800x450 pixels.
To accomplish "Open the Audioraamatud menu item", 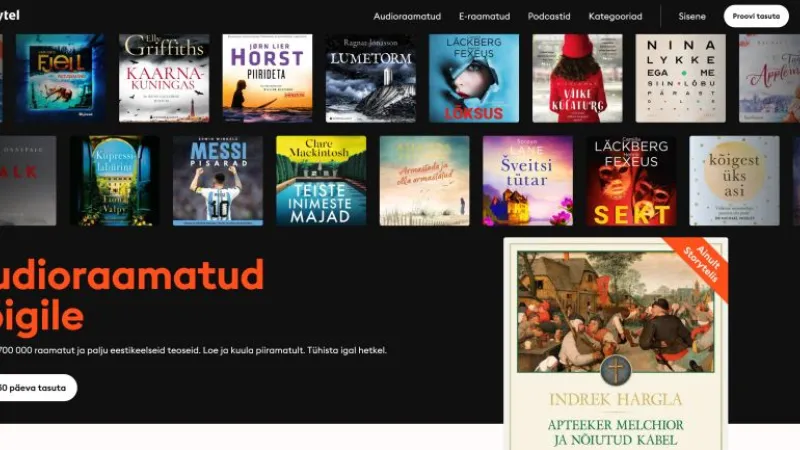I will (x=407, y=16).
